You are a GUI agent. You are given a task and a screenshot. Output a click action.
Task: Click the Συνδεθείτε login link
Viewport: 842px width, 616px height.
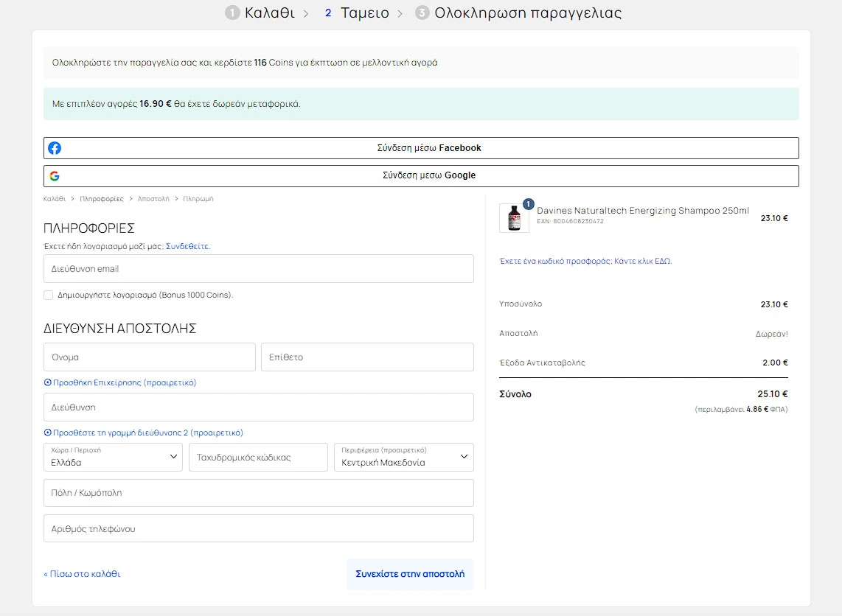pos(187,247)
